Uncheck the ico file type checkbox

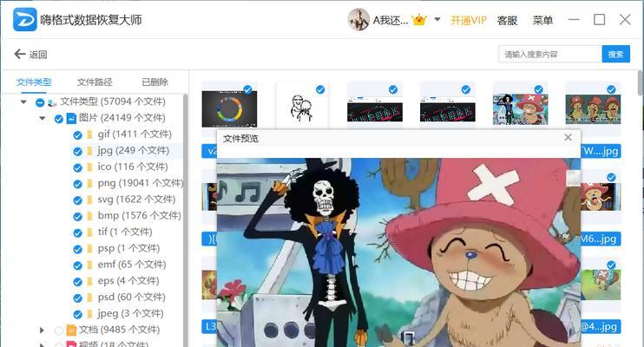point(77,167)
